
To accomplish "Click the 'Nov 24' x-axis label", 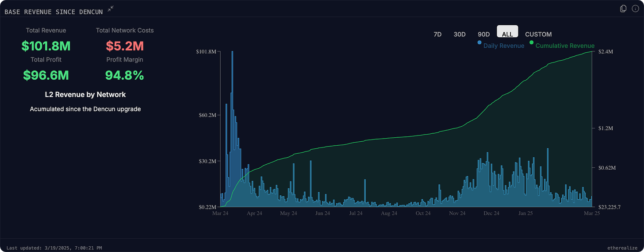I will [457, 213].
